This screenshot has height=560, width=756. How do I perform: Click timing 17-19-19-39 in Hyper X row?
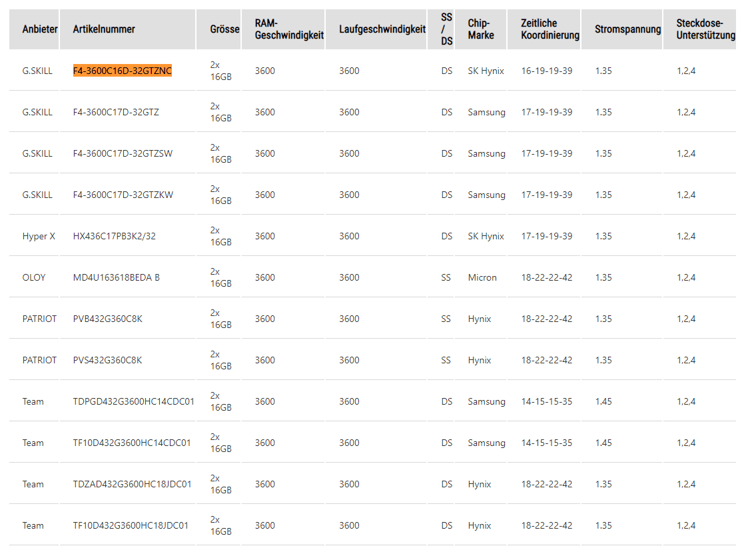[547, 237]
